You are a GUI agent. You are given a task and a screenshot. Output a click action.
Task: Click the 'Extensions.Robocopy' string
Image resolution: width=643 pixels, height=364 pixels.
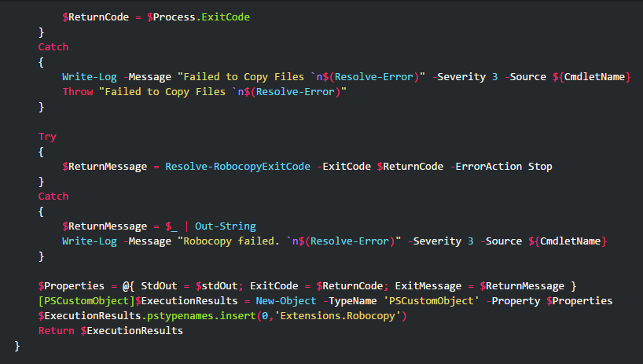click(337, 316)
